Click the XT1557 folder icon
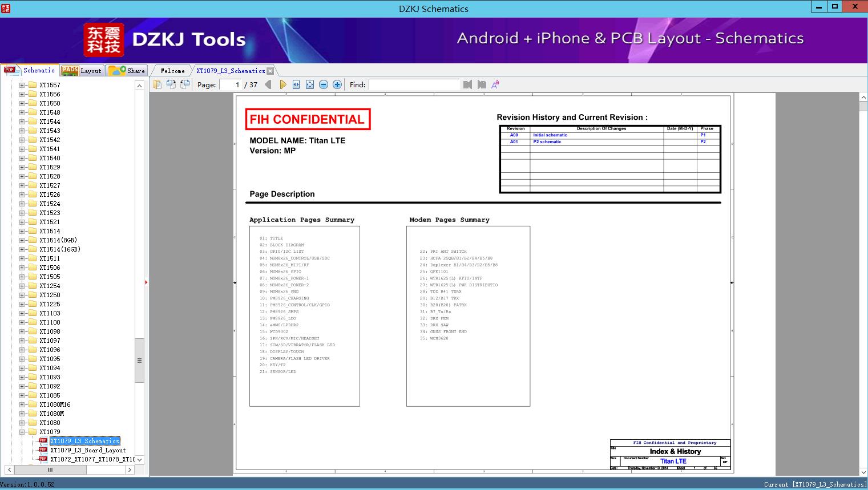 33,85
